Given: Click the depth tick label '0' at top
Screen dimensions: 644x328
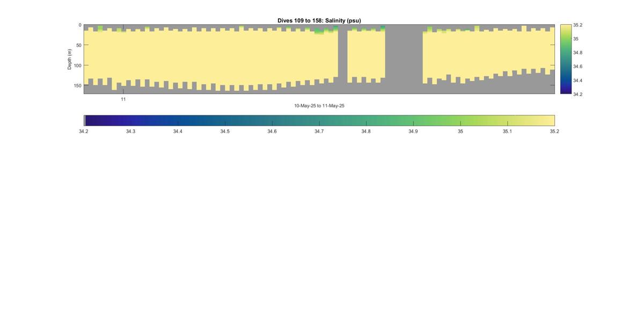Looking at the screenshot, I should point(80,25).
